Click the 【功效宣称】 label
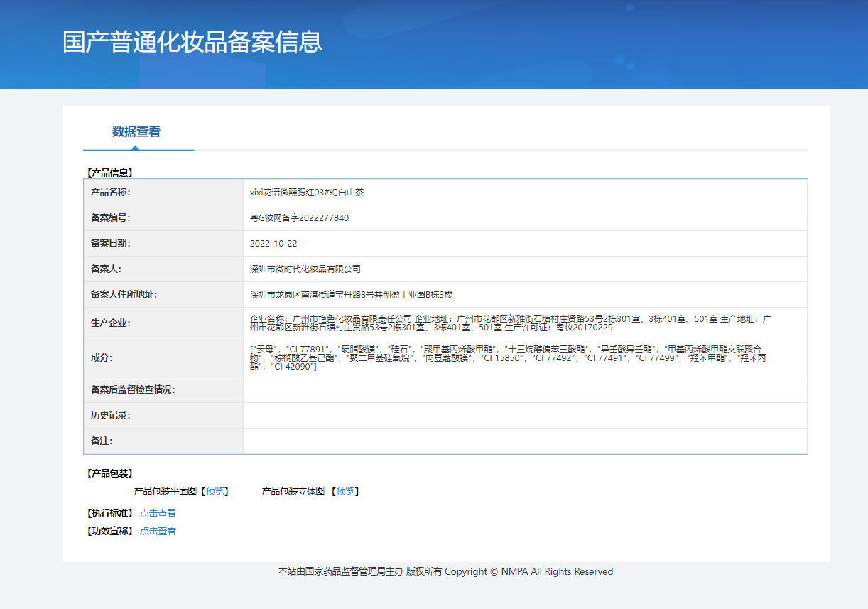This screenshot has height=609, width=868. (109, 531)
